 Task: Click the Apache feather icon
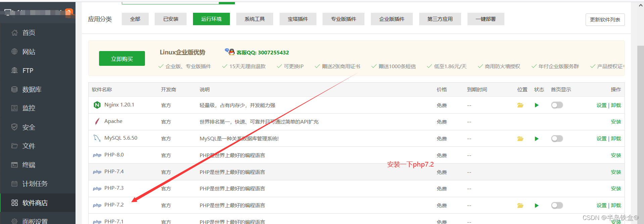point(97,121)
